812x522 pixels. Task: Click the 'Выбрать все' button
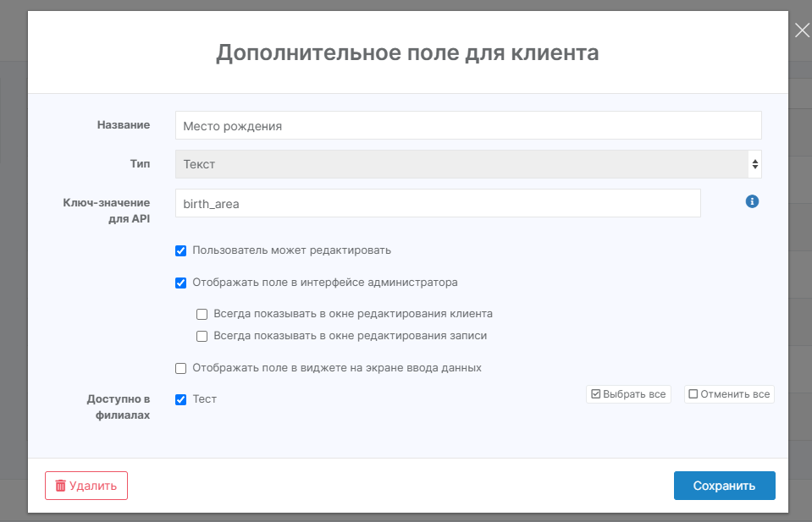point(628,394)
